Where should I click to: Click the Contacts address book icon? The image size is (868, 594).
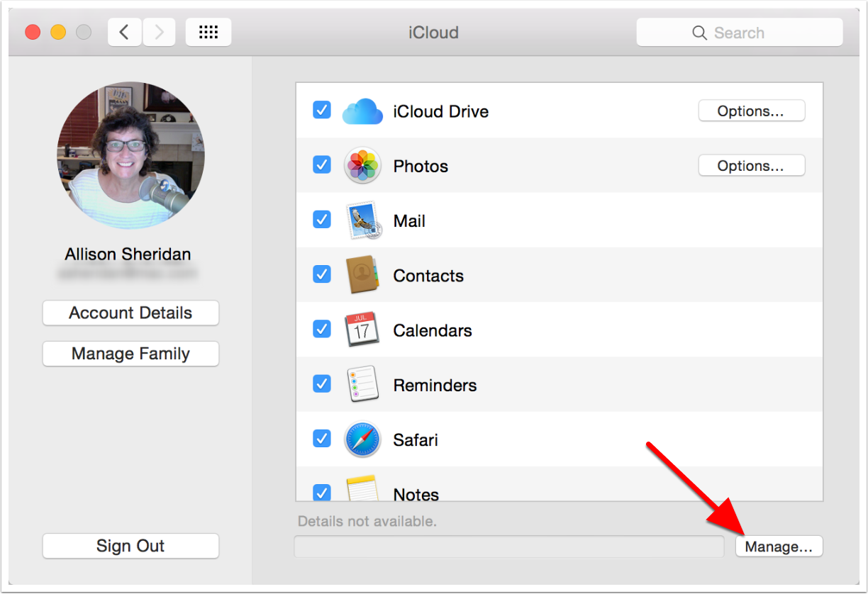coord(362,276)
